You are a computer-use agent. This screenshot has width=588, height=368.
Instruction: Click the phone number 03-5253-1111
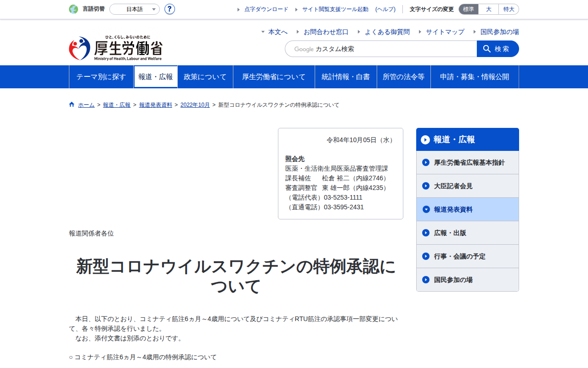[343, 197]
